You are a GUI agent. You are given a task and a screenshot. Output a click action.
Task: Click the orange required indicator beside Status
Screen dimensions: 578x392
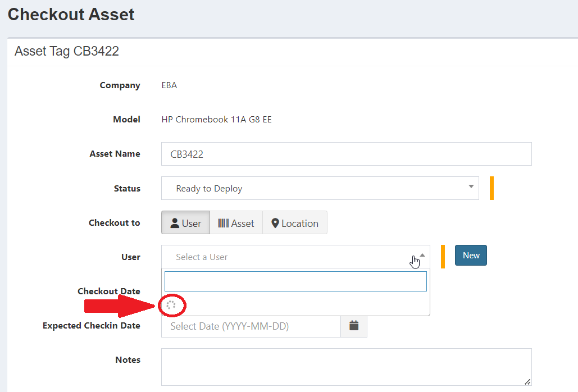coord(491,188)
